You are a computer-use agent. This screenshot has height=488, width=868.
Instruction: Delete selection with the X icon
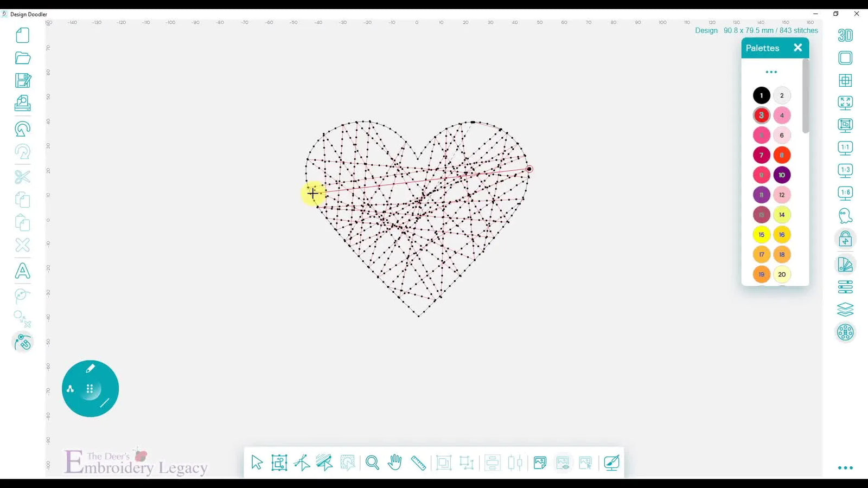click(x=23, y=245)
